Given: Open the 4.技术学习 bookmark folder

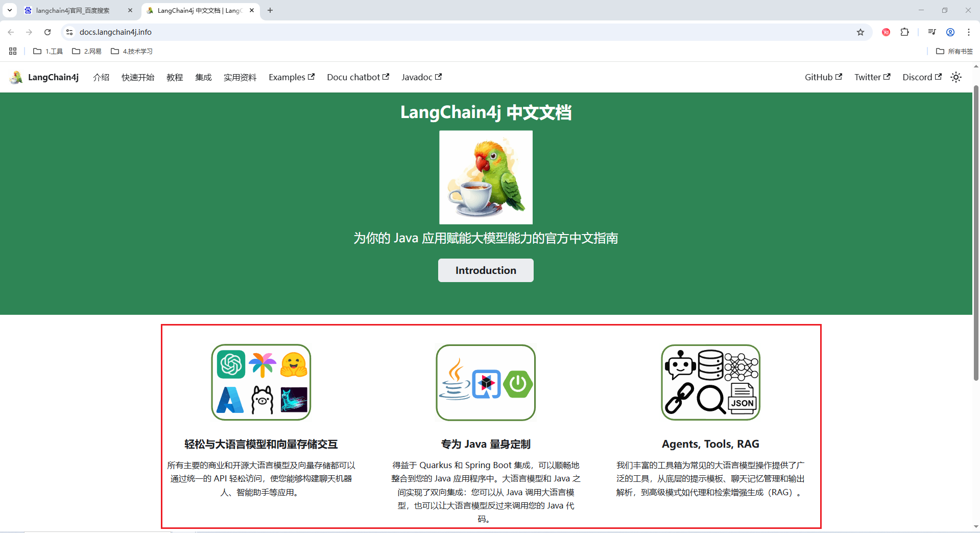Looking at the screenshot, I should point(132,51).
